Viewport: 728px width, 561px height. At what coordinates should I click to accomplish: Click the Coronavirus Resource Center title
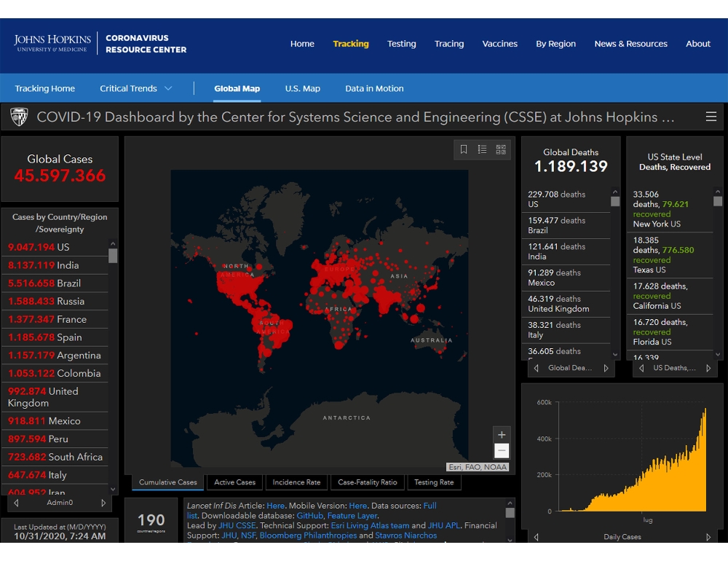pyautogui.click(x=146, y=44)
